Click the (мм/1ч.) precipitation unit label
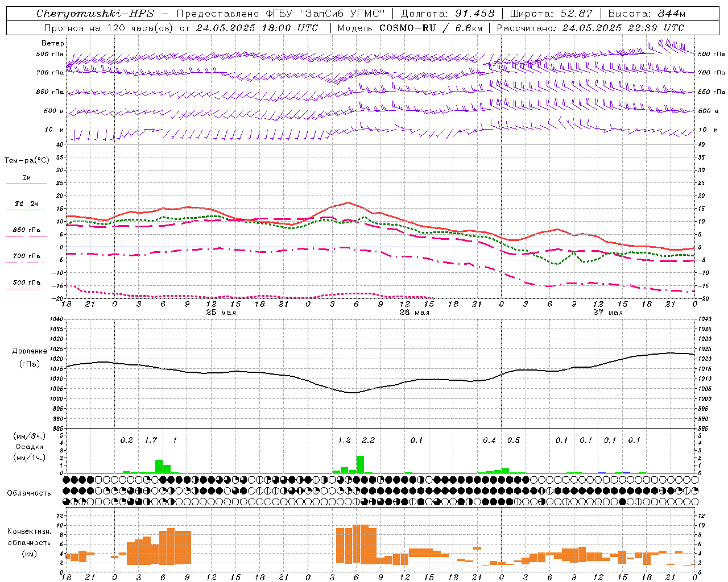The image size is (728, 582). click(29, 457)
